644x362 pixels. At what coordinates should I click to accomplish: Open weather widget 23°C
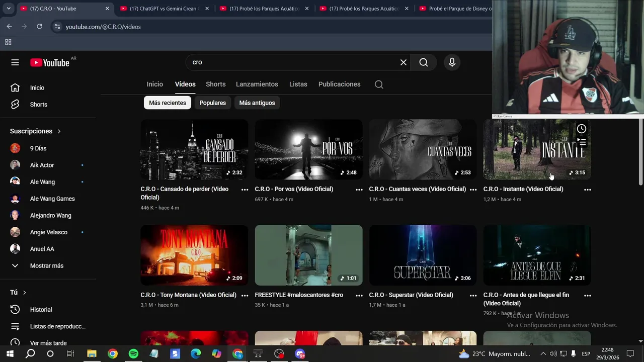pyautogui.click(x=495, y=354)
